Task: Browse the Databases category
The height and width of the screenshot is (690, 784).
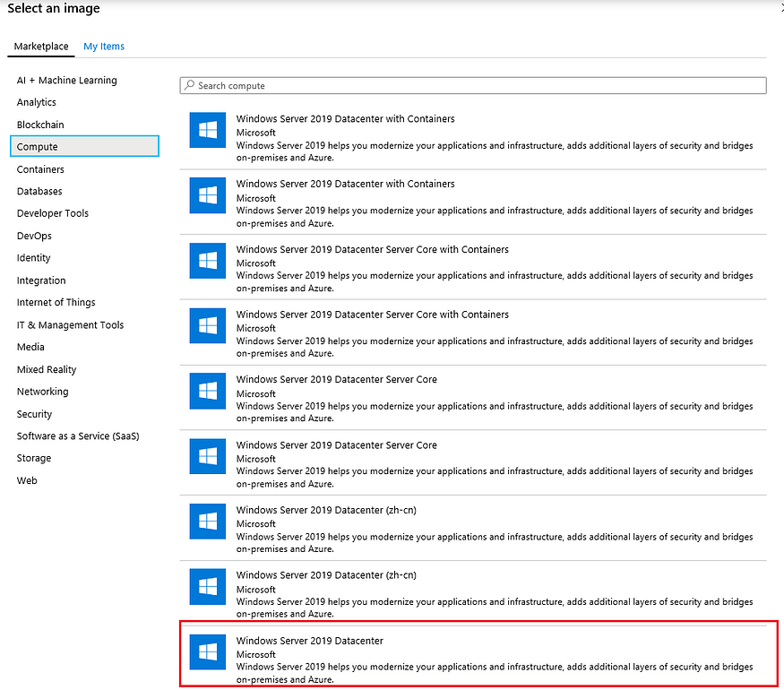Action: [39, 191]
